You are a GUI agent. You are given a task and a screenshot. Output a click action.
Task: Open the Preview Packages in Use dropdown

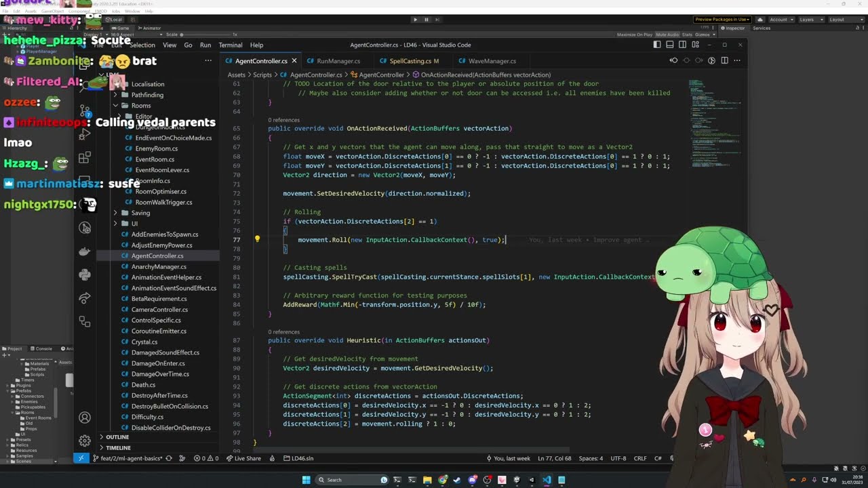(722, 20)
